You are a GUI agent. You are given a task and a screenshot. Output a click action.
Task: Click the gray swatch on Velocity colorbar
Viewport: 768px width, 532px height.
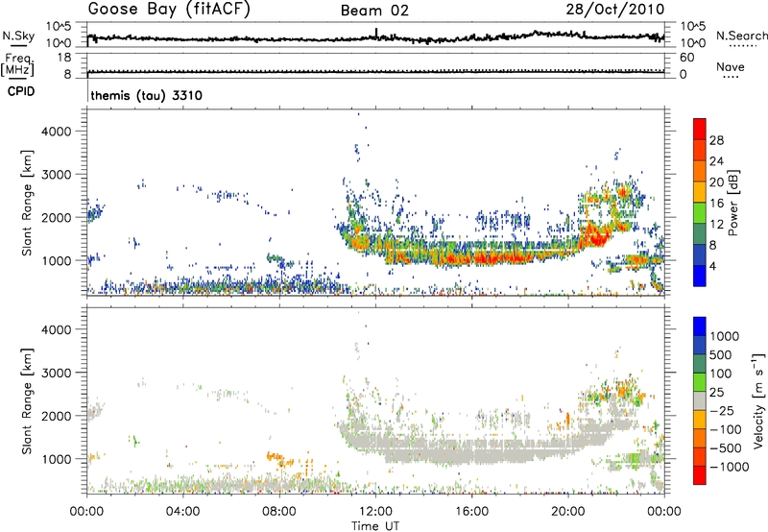coord(700,401)
